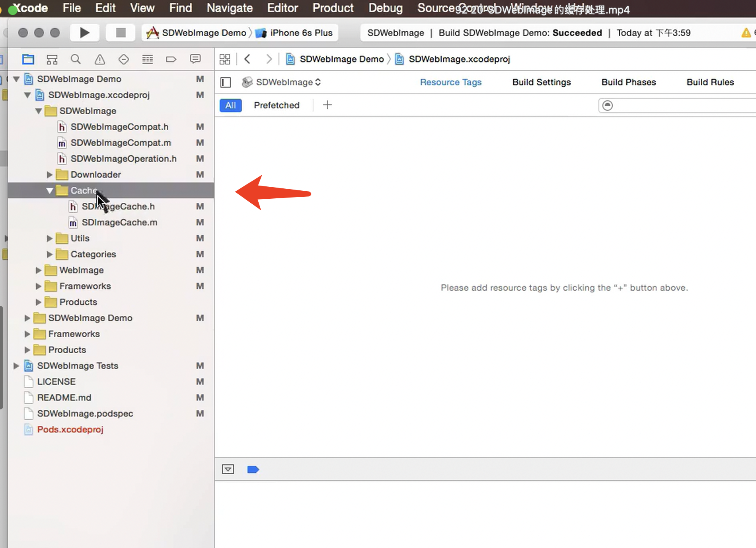Image resolution: width=756 pixels, height=548 pixels.
Task: Switch to Build Rules tab
Action: (710, 82)
